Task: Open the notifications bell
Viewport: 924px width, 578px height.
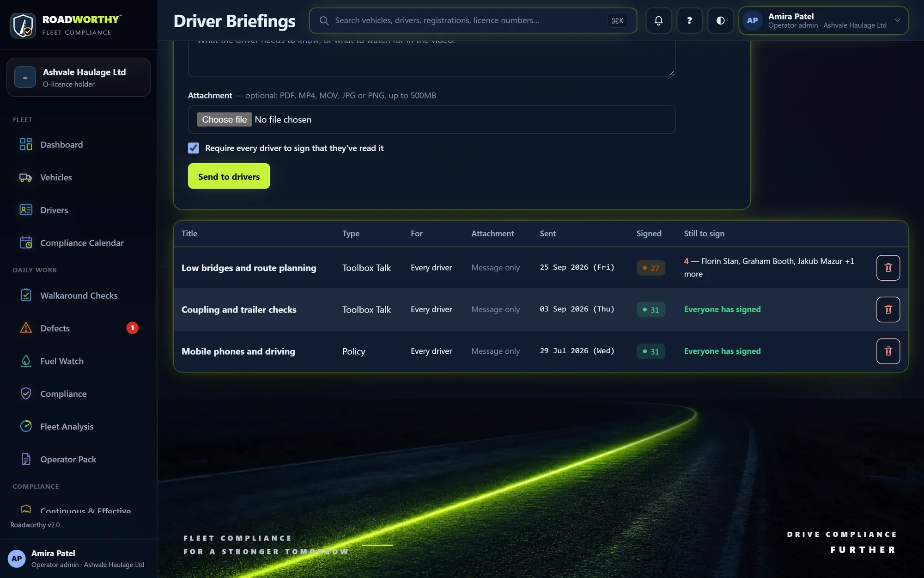Action: pos(658,20)
